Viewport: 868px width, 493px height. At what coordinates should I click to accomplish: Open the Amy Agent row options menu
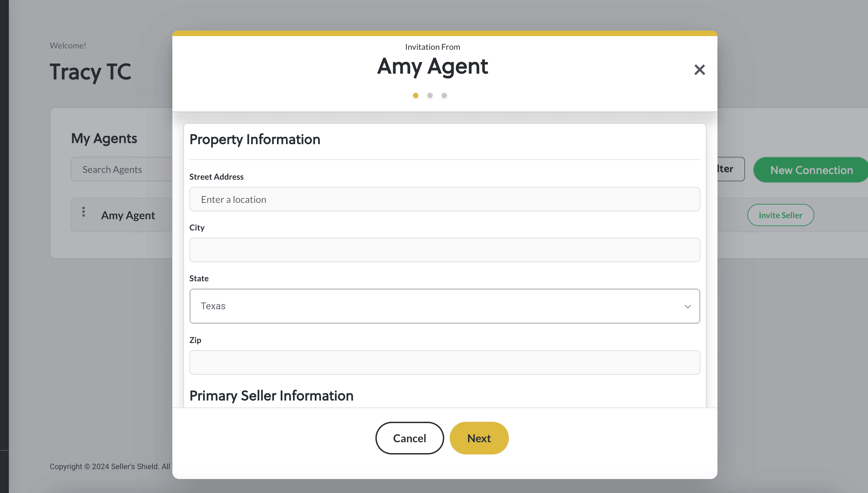tap(83, 212)
